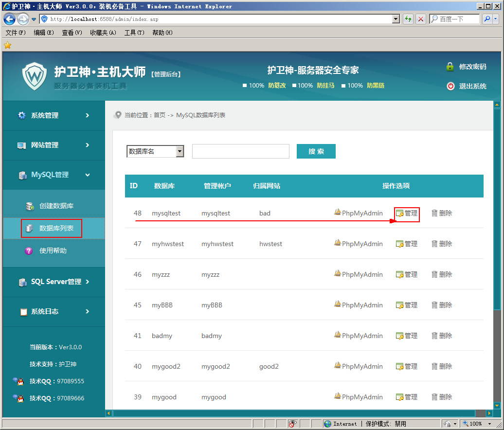Open the 数据库名 dropdown
This screenshot has width=504, height=430.
coord(179,151)
